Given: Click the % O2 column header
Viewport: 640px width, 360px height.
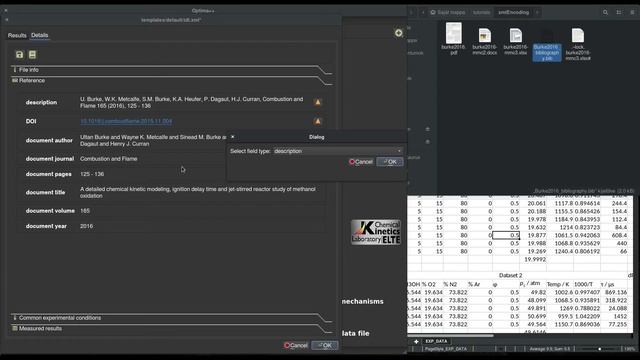Looking at the screenshot, I should click(429, 284).
